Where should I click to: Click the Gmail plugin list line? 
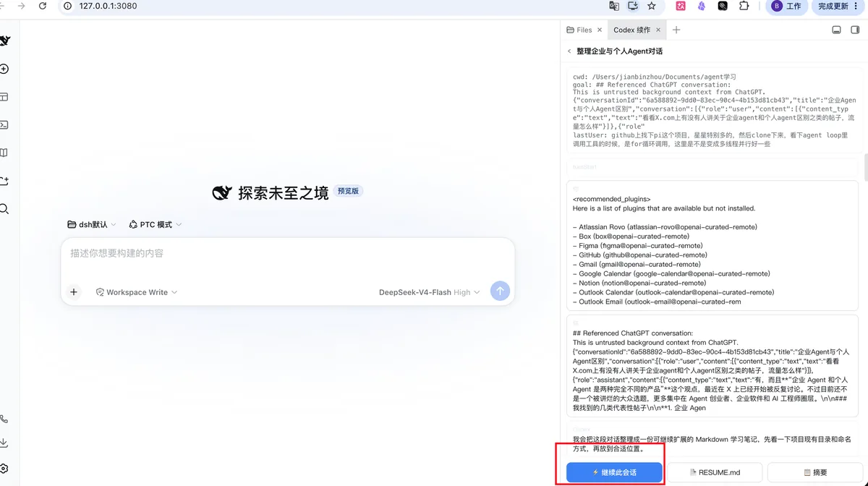pyautogui.click(x=637, y=265)
